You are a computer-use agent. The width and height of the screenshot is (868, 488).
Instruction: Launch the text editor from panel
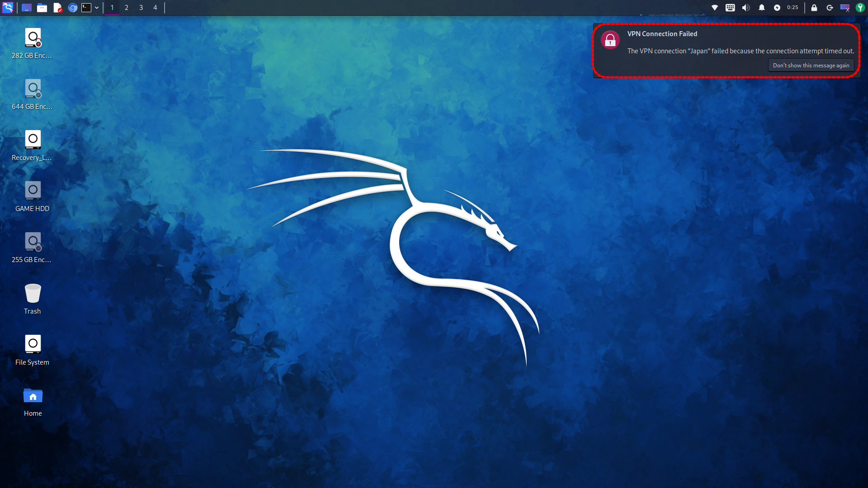(57, 8)
